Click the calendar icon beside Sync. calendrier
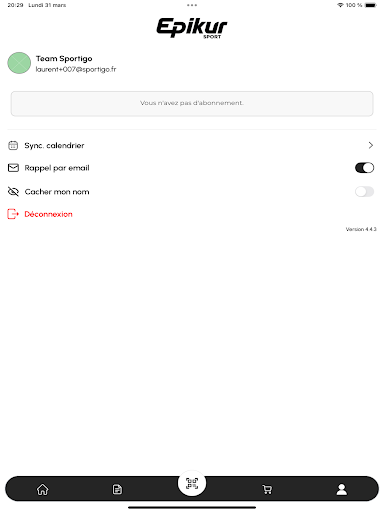Viewport: 384px width, 512px height. 13,145
